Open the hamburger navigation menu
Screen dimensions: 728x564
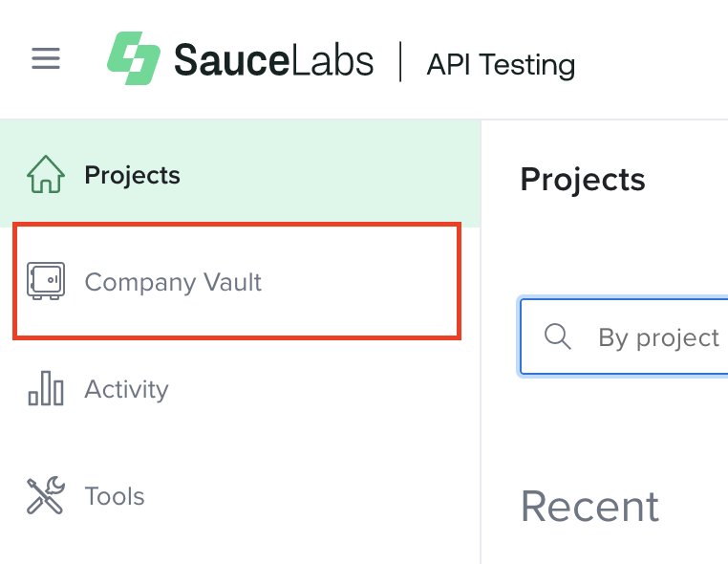(46, 59)
